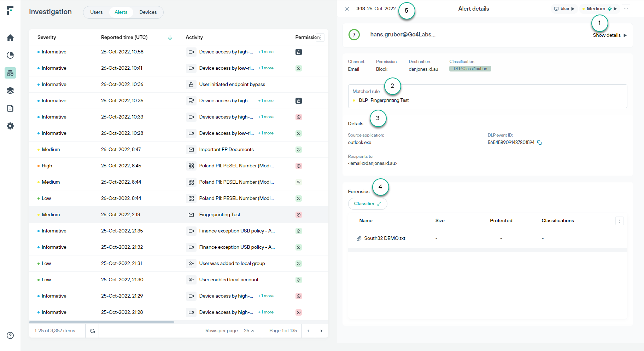Close the Alert details panel
The width and height of the screenshot is (644, 351).
coord(347,9)
